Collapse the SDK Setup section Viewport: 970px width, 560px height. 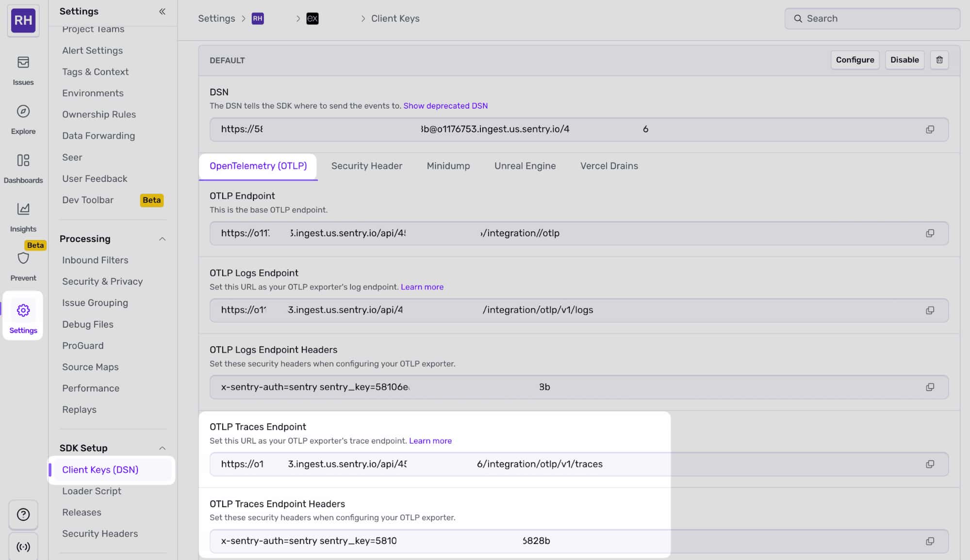coord(162,448)
